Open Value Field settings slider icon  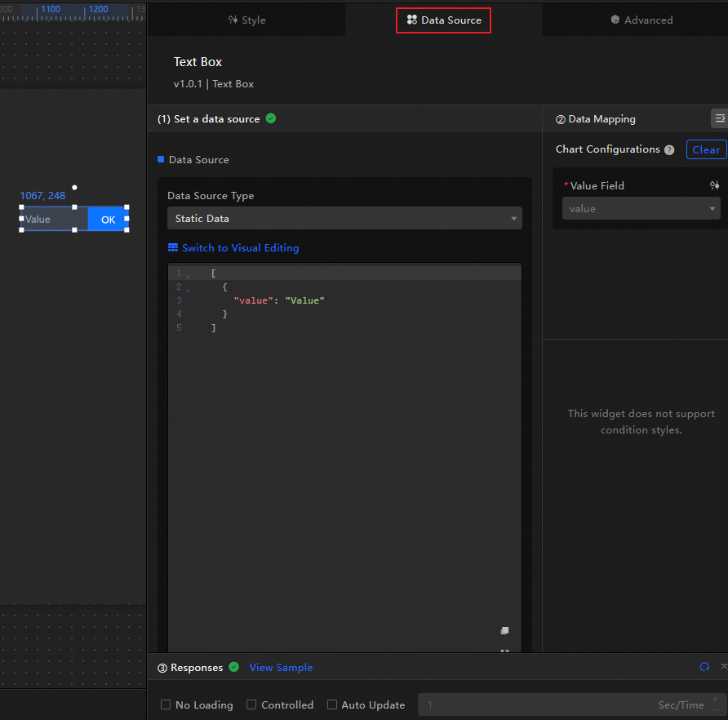(715, 185)
